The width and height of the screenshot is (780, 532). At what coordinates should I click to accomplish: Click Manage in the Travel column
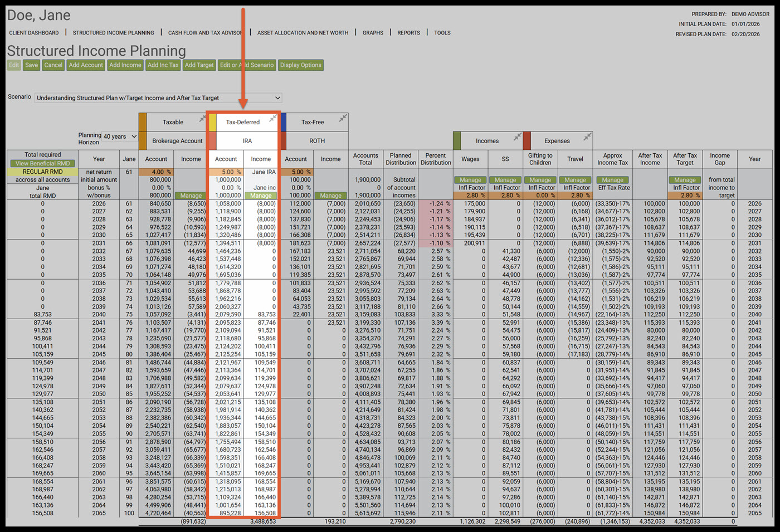[576, 180]
